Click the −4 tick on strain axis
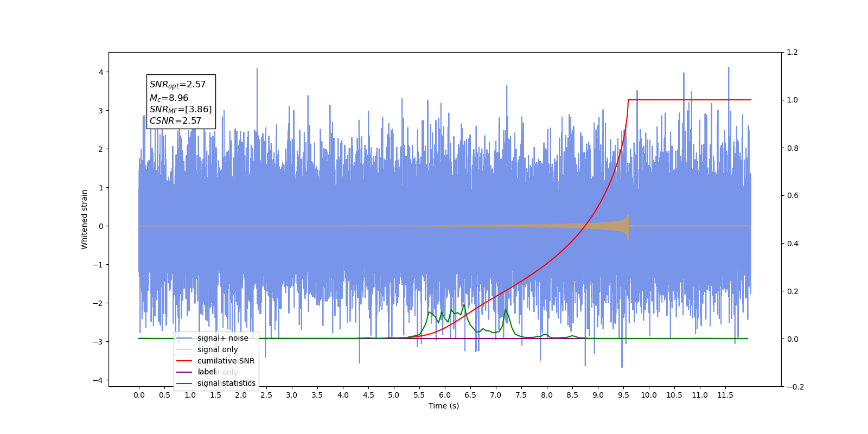Screen dimensions: 868x434 98,380
